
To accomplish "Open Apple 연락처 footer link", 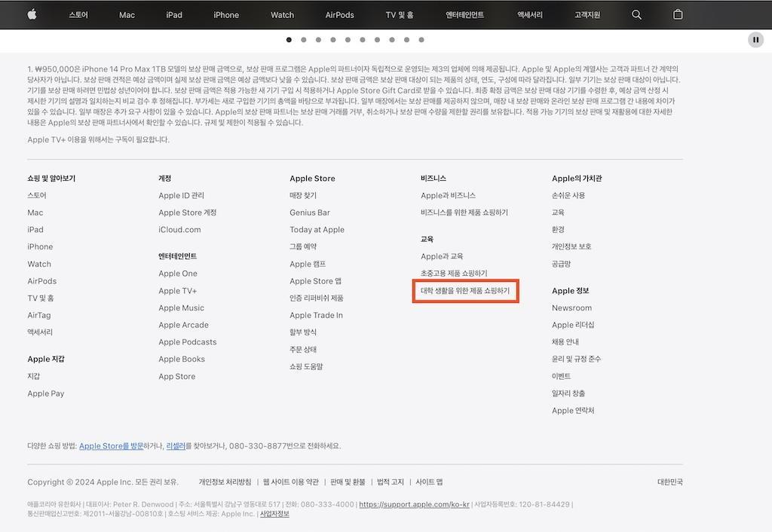I will pyautogui.click(x=573, y=411).
